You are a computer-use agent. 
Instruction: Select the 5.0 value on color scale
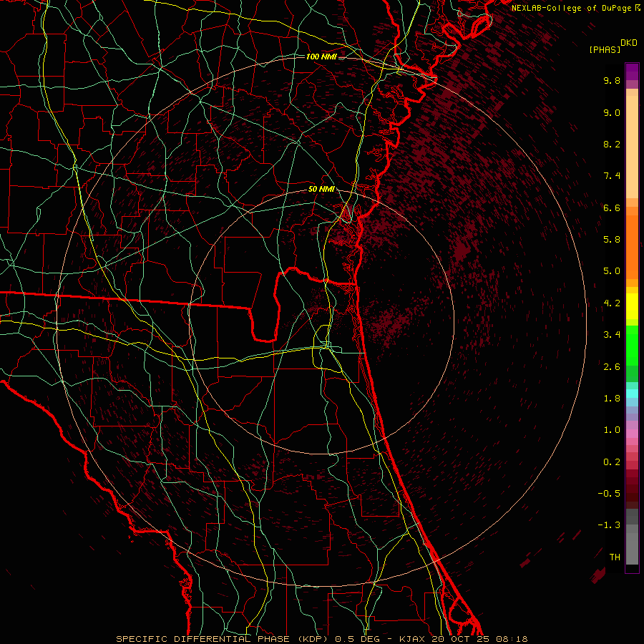pyautogui.click(x=612, y=271)
